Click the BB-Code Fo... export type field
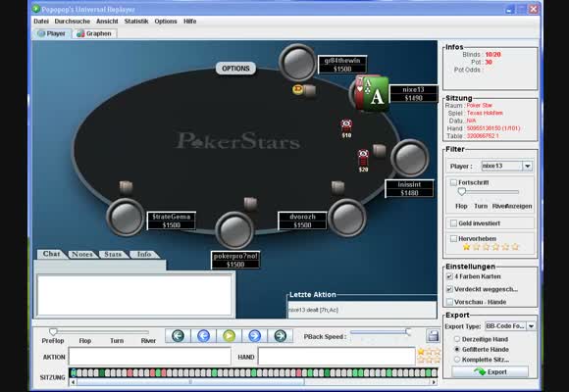The width and height of the screenshot is (569, 392). point(505,326)
